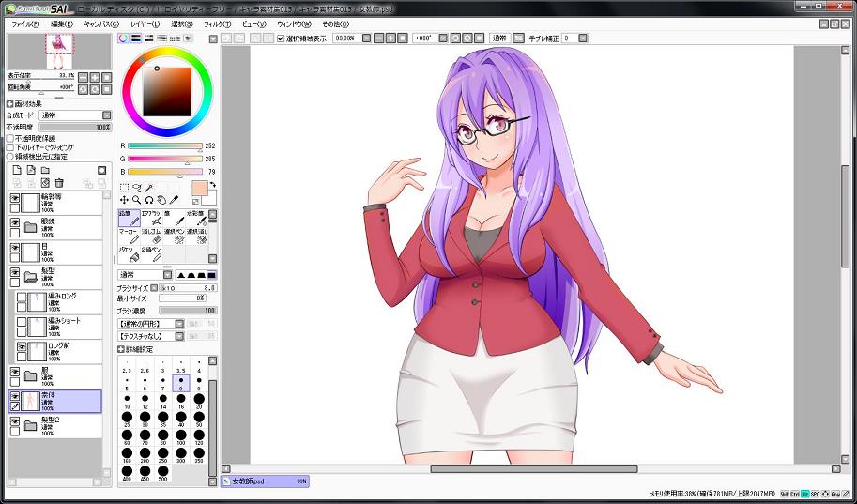Delete layer with the trash icon
The width and height of the screenshot is (857, 504).
pos(59,182)
